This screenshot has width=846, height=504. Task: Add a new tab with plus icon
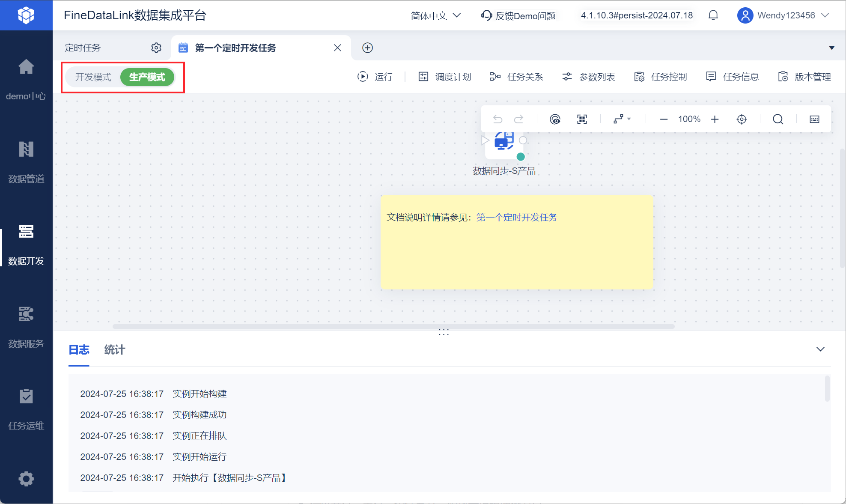click(x=367, y=48)
